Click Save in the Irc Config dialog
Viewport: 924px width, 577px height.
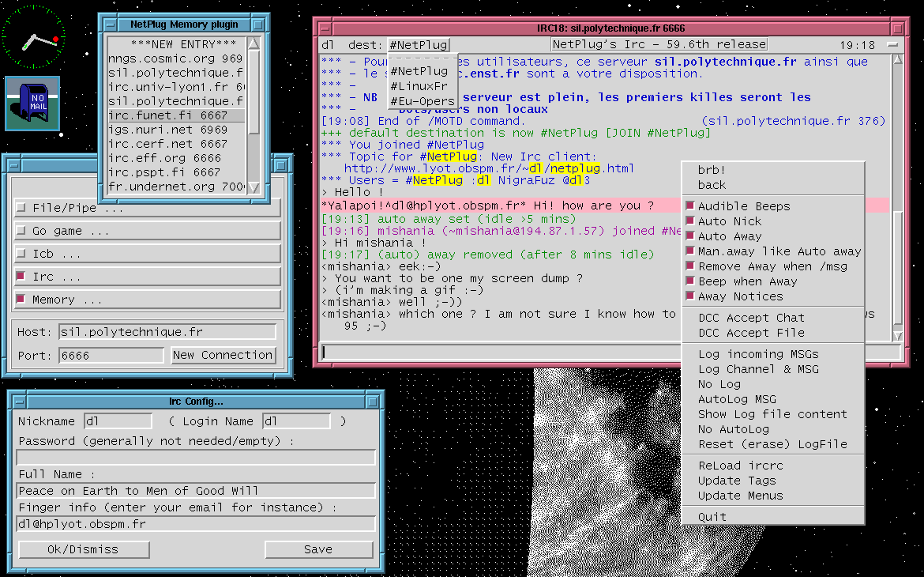click(317, 549)
